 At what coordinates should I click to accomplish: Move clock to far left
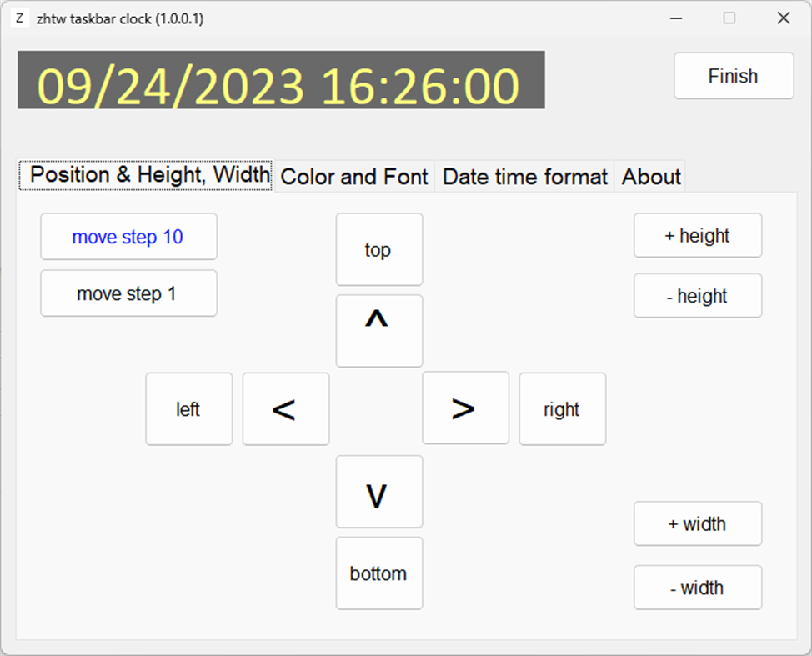(188, 408)
